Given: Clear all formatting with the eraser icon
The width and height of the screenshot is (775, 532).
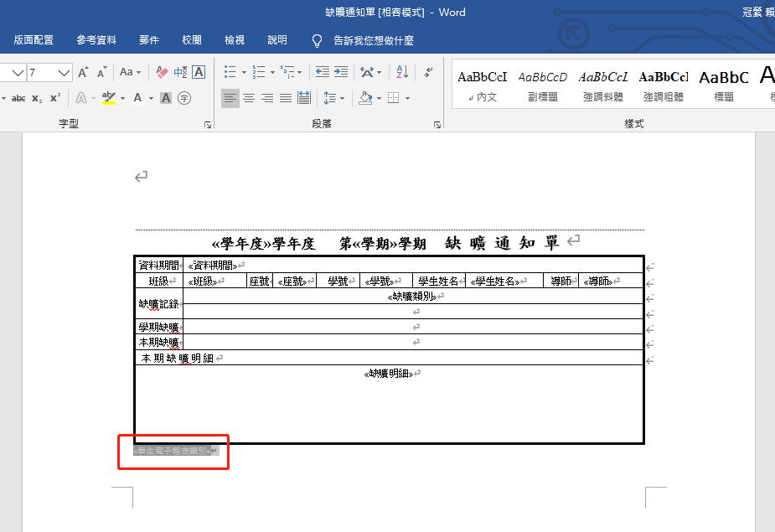Looking at the screenshot, I should [x=162, y=72].
